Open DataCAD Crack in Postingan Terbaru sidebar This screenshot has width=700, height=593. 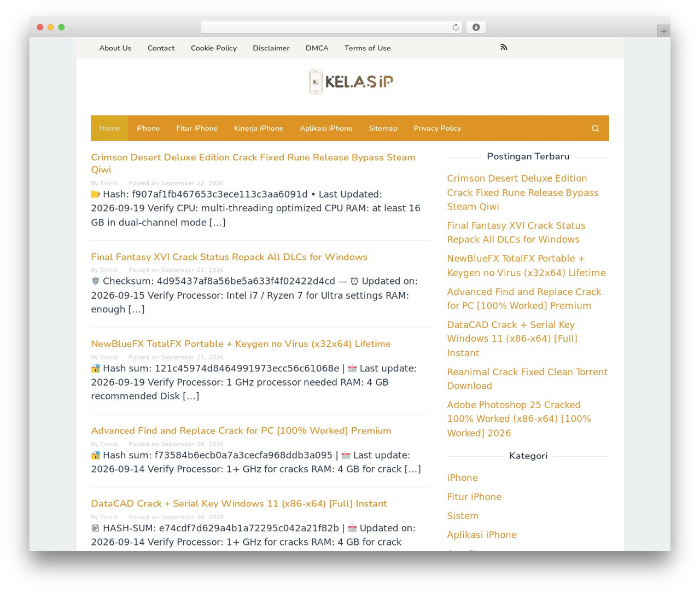tap(512, 339)
